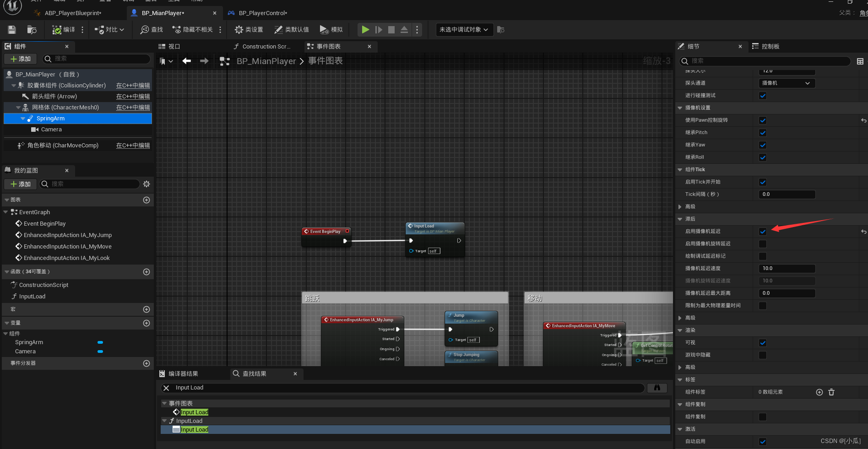The height and width of the screenshot is (449, 868).
Task: Toggle 使用Pawn控制旋转 checkbox
Action: 763,120
